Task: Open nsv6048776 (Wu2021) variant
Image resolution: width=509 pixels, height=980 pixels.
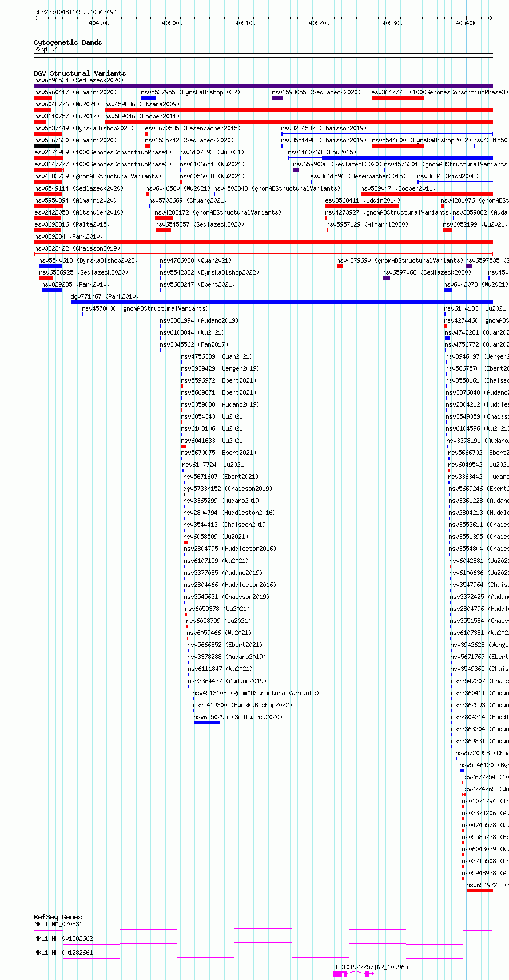Action: click(67, 104)
